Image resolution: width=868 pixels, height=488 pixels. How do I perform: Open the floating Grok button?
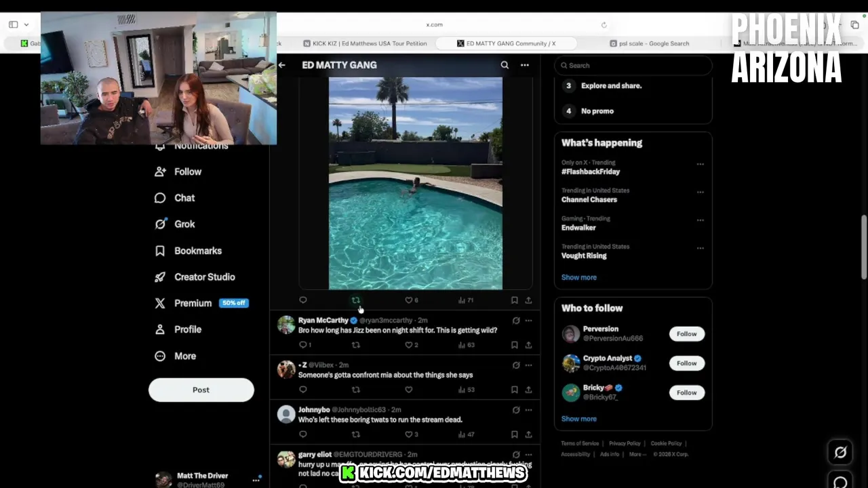[x=840, y=453]
